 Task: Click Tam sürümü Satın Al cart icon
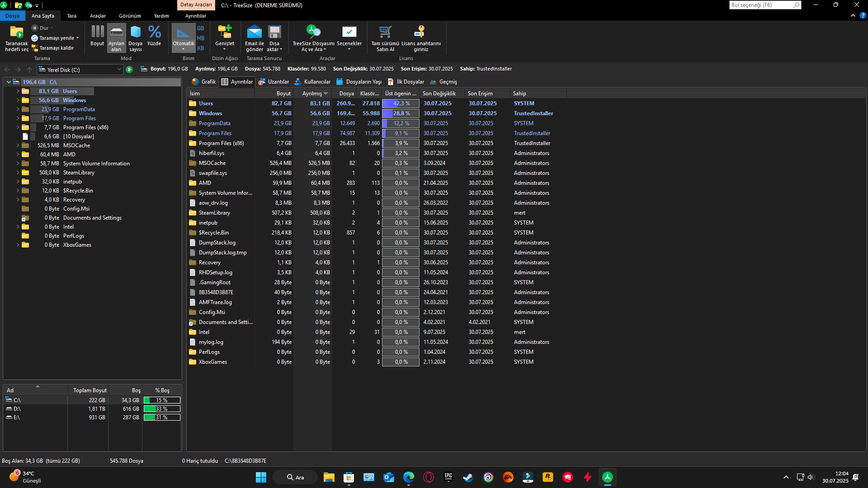(x=385, y=32)
